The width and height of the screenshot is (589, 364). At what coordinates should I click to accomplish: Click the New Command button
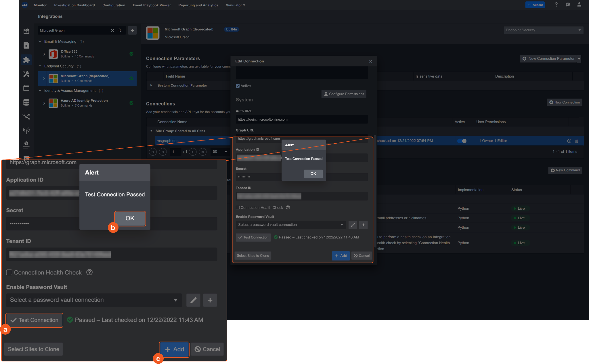coord(565,170)
